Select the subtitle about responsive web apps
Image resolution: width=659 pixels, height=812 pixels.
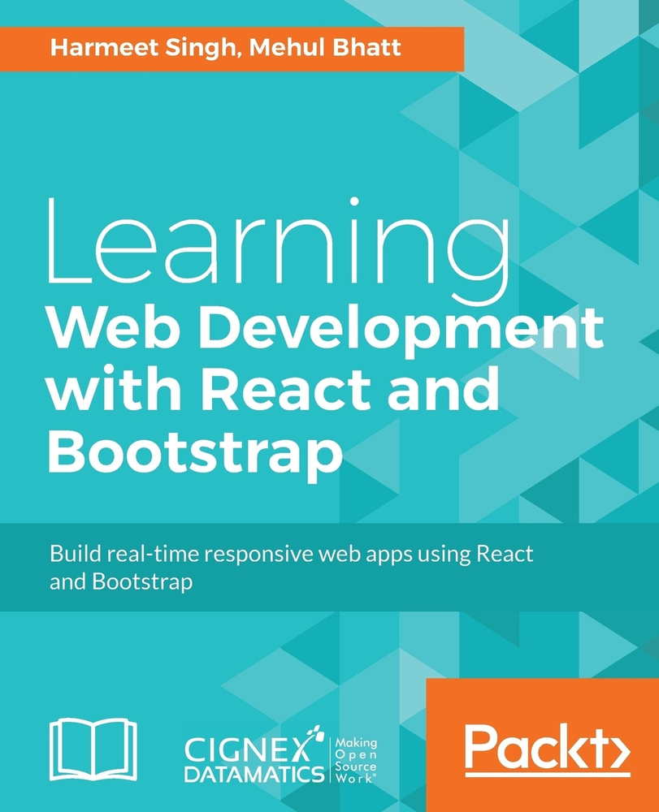coord(293,568)
